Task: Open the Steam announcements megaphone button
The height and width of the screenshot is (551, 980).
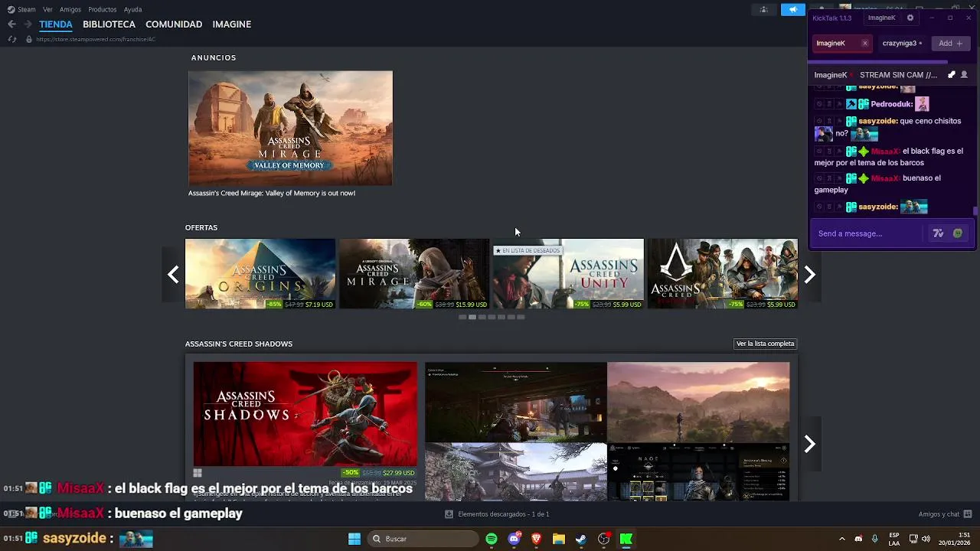Action: click(793, 9)
